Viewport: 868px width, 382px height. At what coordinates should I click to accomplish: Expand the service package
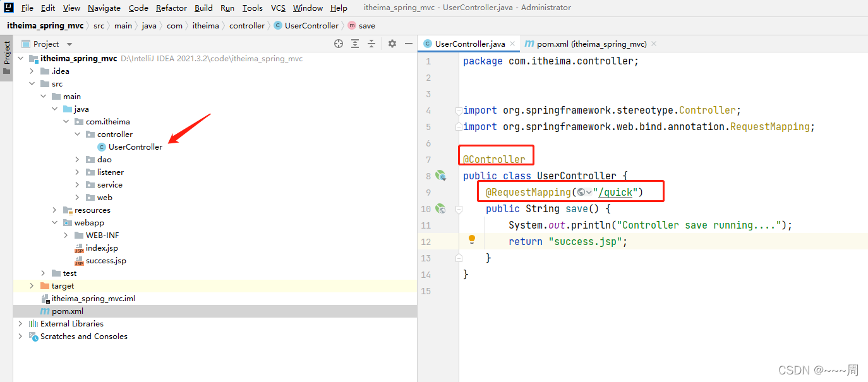[78, 184]
